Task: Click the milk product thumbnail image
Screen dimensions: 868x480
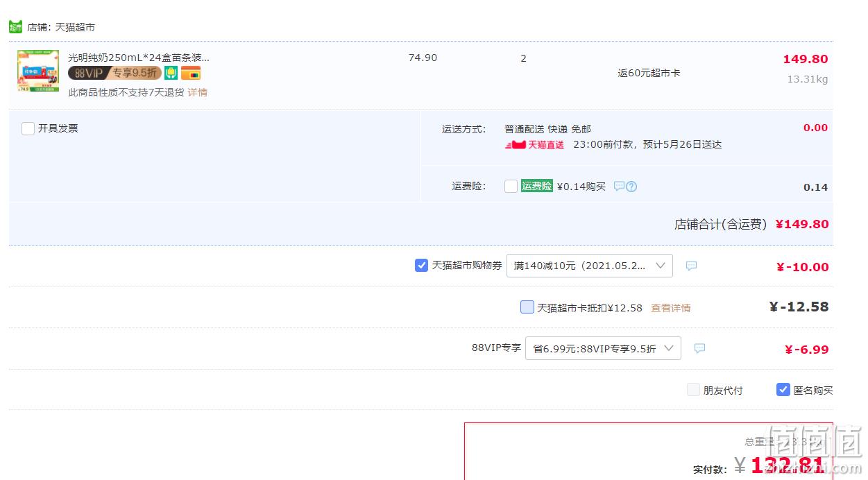Action: click(38, 71)
